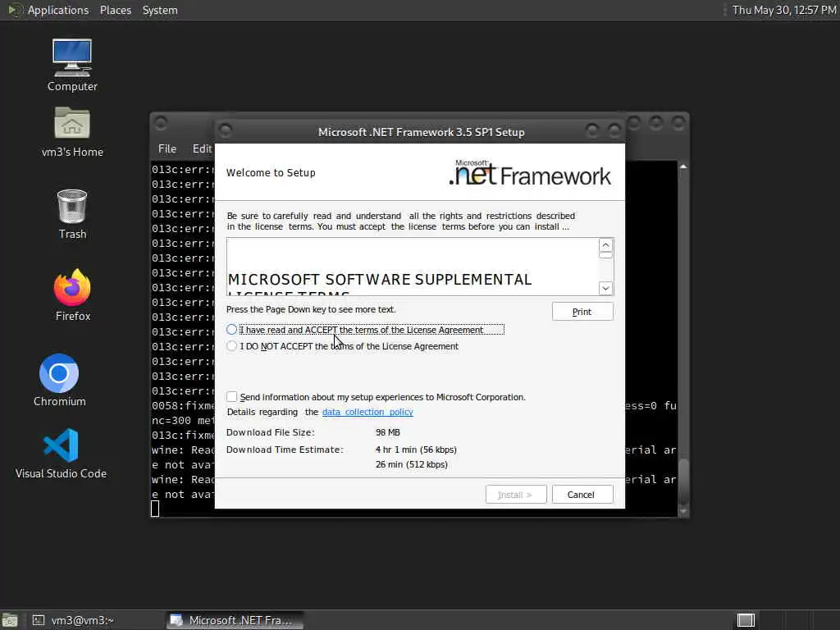Open vm3's Home folder icon
Viewport: 840px width, 630px height.
click(72, 132)
